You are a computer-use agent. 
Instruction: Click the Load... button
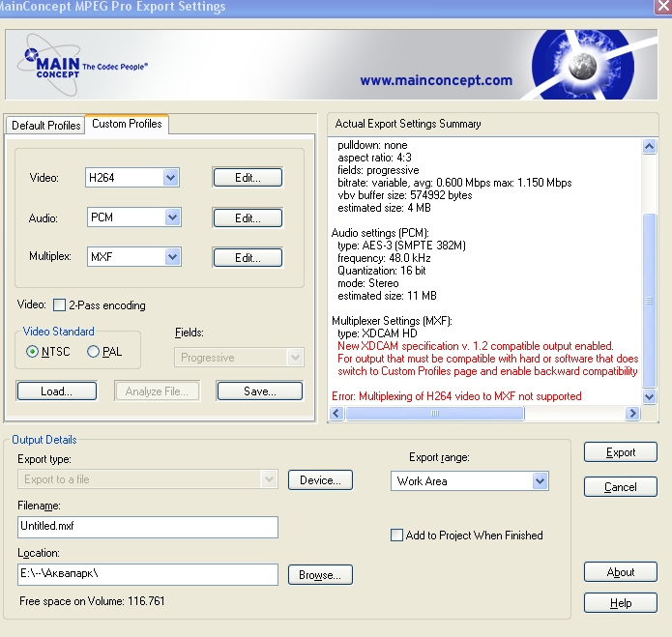[x=57, y=391]
